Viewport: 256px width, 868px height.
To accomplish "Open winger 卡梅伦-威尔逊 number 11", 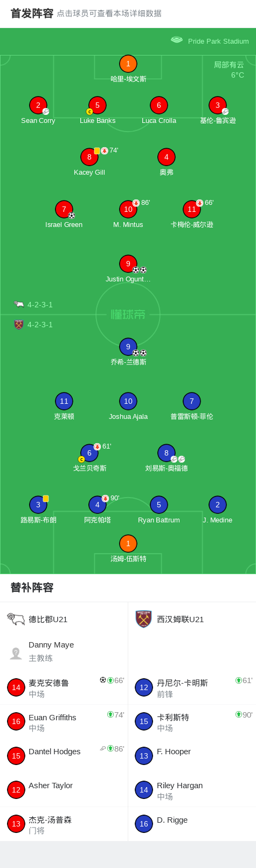I will 192,209.
